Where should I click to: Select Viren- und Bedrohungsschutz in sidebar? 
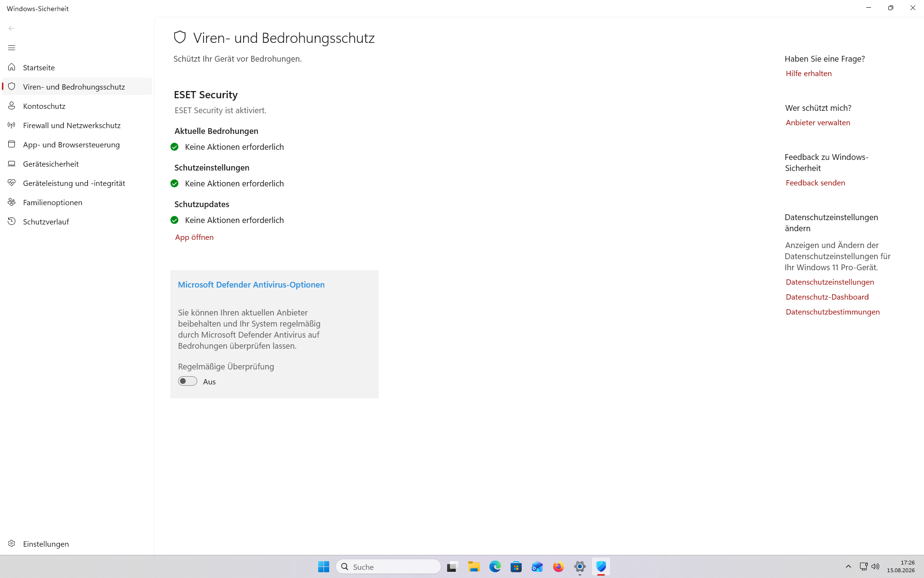(77, 87)
